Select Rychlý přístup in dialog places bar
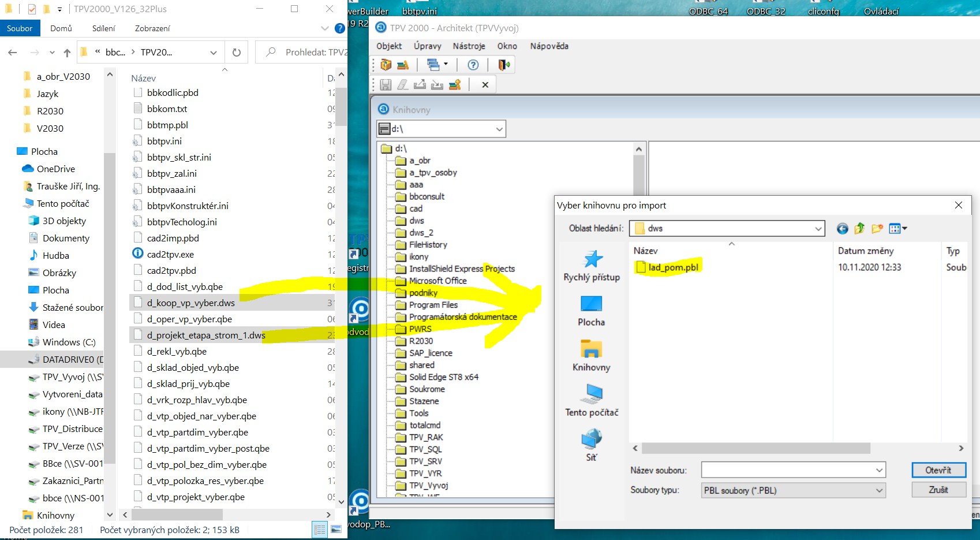Screen dimensions: 980x540 pyautogui.click(x=592, y=266)
